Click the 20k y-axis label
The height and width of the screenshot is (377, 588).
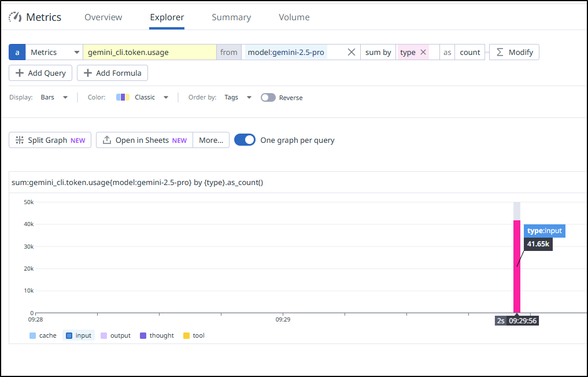pos(28,269)
